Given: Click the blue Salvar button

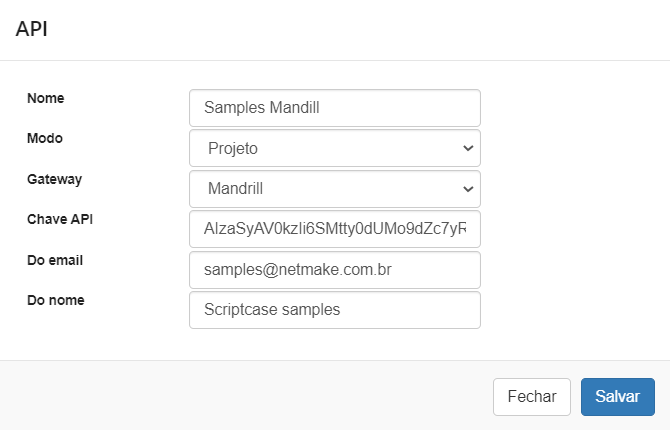Looking at the screenshot, I should pyautogui.click(x=617, y=396).
